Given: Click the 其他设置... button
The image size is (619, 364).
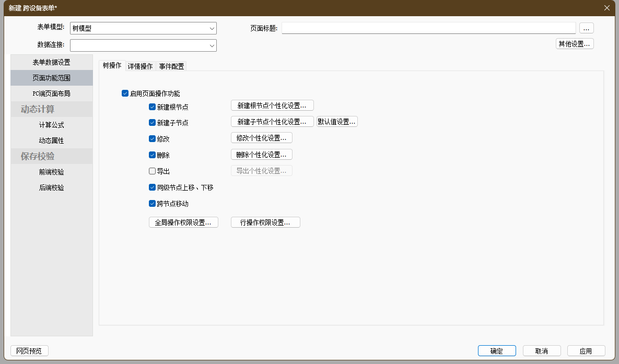Looking at the screenshot, I should [x=574, y=44].
